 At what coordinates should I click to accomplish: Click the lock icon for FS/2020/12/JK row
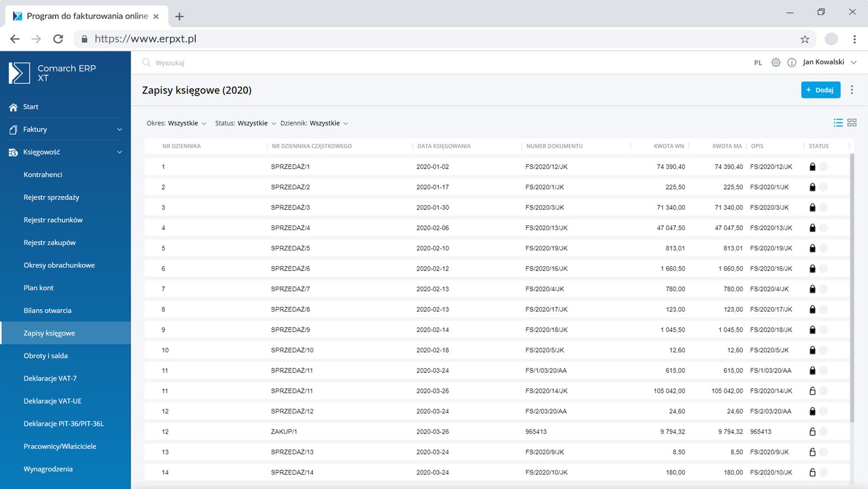[812, 167]
